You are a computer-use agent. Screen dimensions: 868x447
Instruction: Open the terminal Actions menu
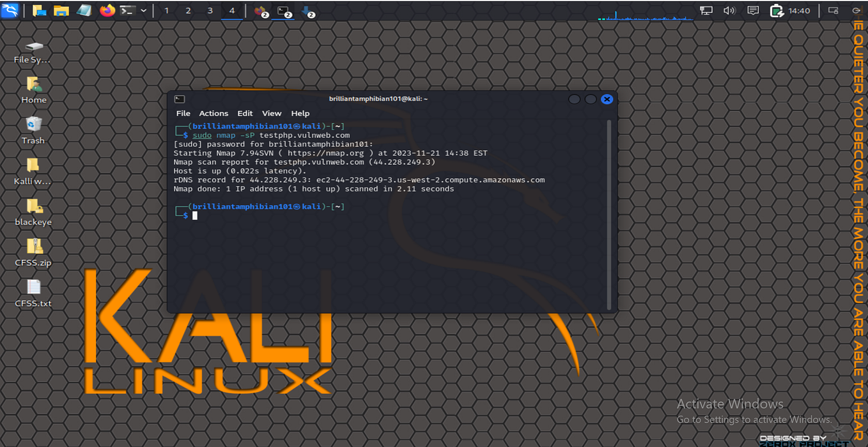[x=213, y=113]
